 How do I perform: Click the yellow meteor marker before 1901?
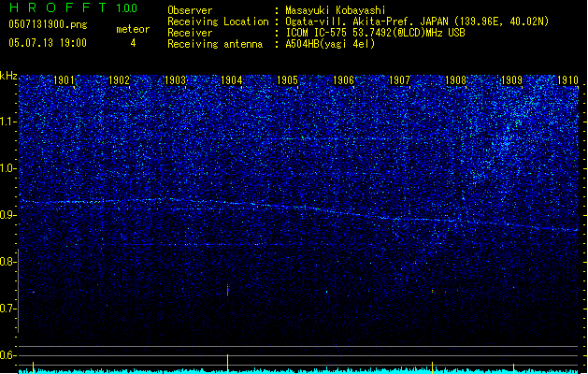click(34, 367)
